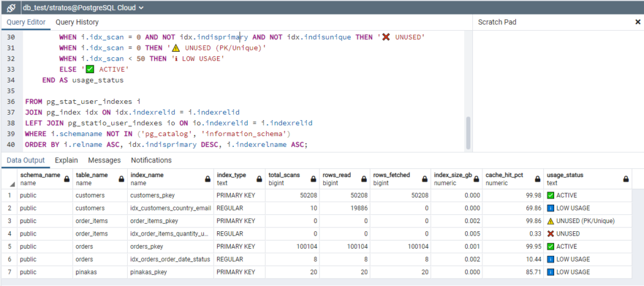
Task: Open the Messages tab
Action: coord(104,160)
